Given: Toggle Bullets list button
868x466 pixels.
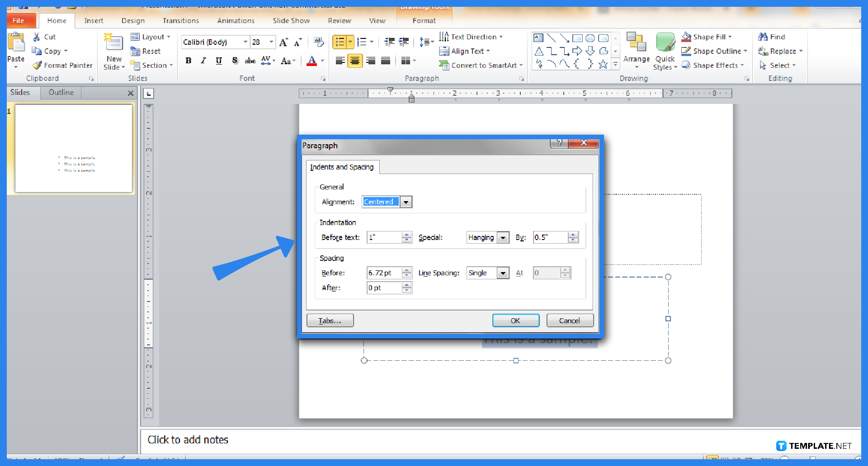Looking at the screenshot, I should point(340,42).
